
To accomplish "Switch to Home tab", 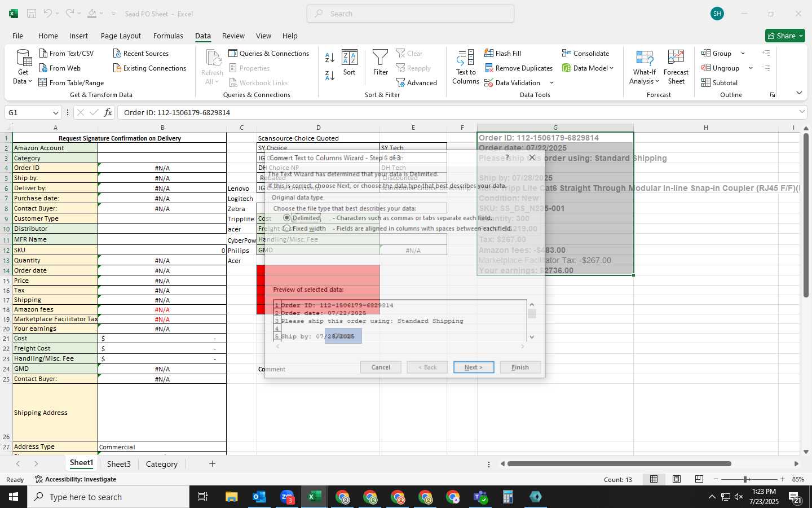I will [x=48, y=36].
